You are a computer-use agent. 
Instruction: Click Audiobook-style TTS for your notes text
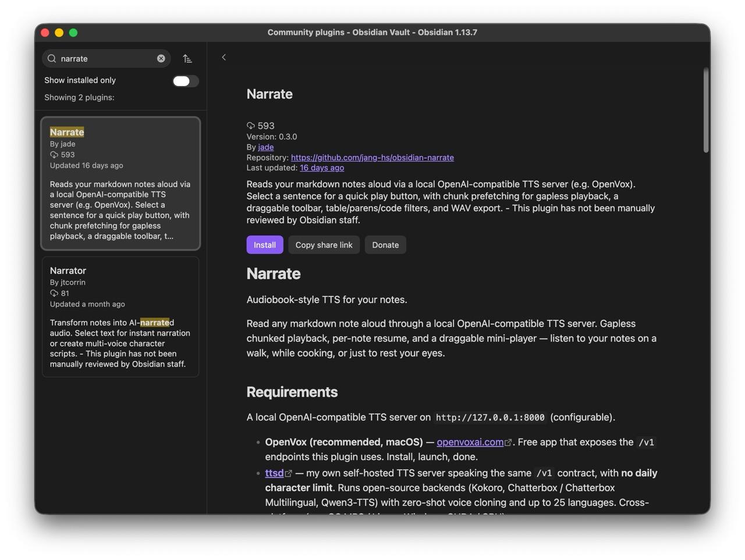(x=327, y=299)
